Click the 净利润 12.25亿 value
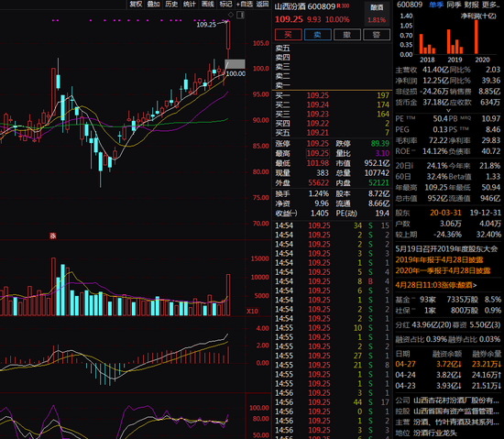Screen dimensions: 504x439 click(435, 81)
